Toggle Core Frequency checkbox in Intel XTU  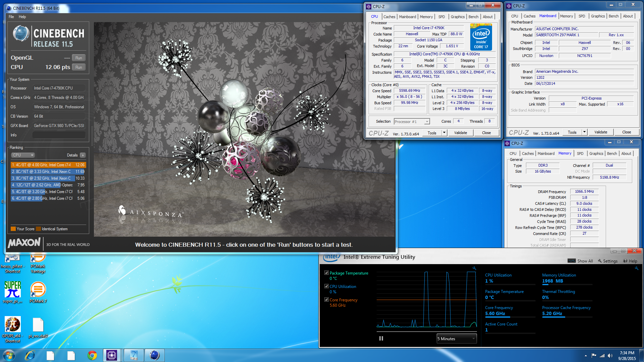pos(326,300)
